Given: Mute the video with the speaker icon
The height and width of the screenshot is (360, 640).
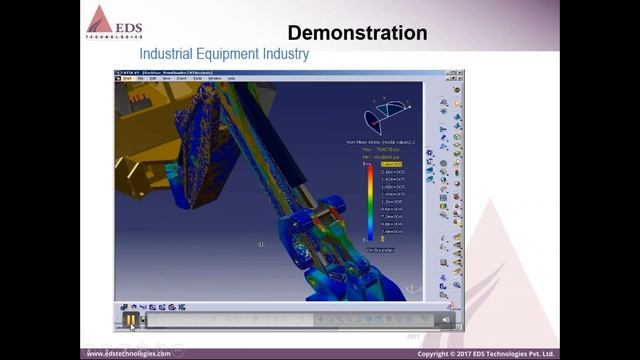Looking at the screenshot, I should tap(445, 320).
